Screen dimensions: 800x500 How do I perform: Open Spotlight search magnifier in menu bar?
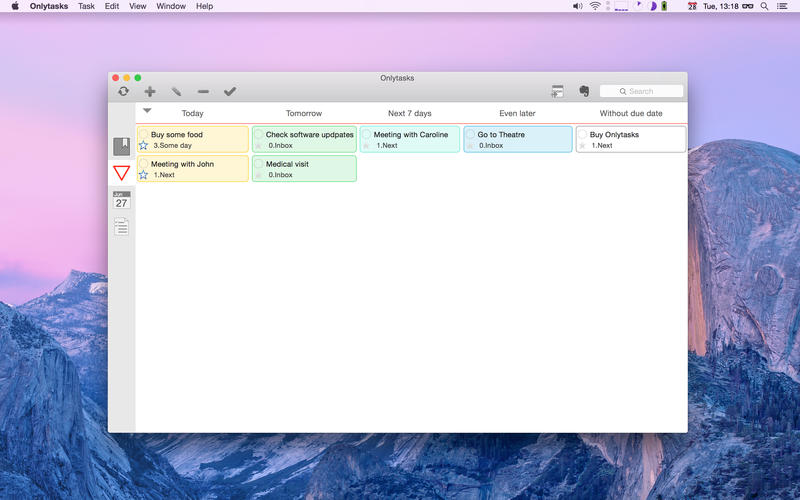764,6
